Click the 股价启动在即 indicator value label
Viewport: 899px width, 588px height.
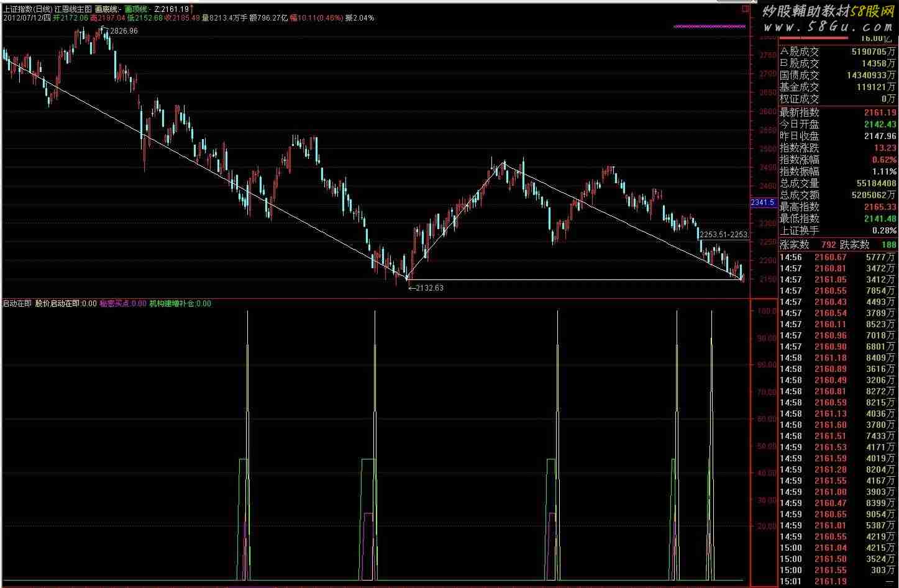[66, 304]
